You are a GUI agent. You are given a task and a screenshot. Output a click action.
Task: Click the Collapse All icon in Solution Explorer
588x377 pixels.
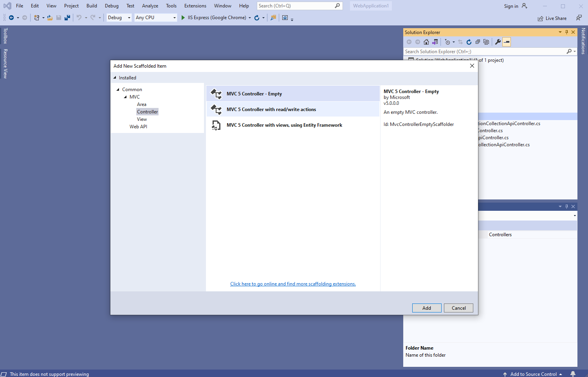(x=478, y=42)
